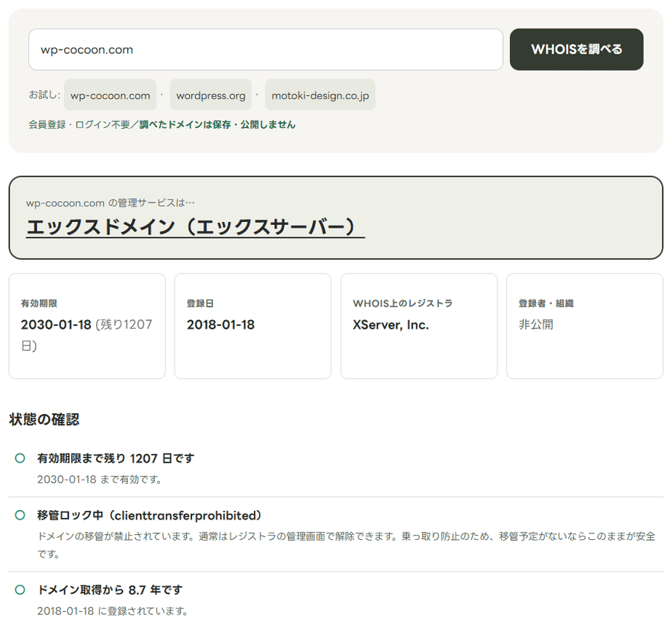
Task: Click the 登録日 card label
Action: click(x=200, y=303)
